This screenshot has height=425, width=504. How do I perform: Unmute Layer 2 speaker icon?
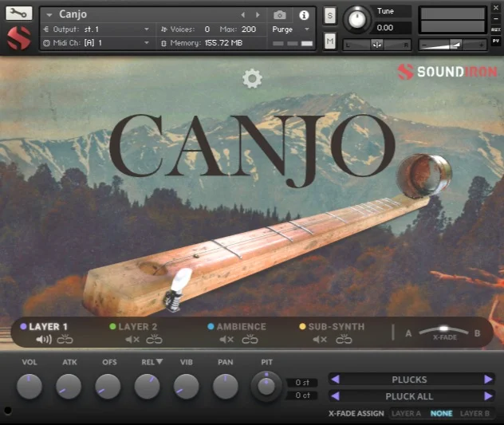click(x=132, y=340)
